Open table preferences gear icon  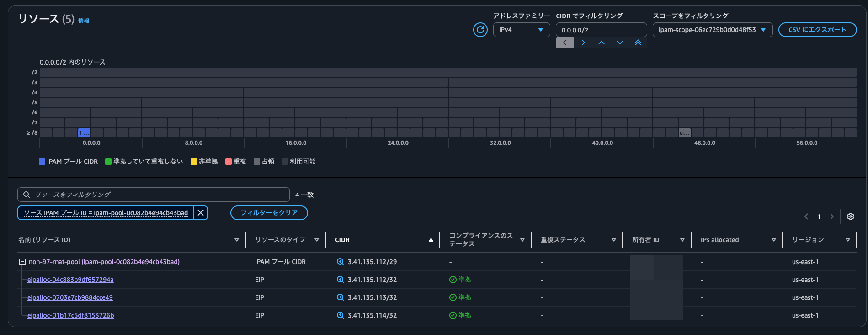[x=850, y=216]
